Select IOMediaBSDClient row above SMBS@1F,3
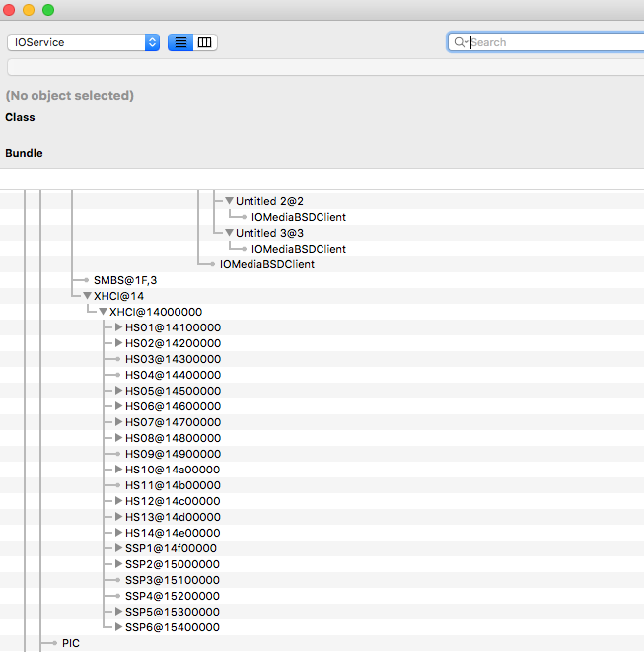Viewport: 644px width, 652px height. pyautogui.click(x=267, y=264)
